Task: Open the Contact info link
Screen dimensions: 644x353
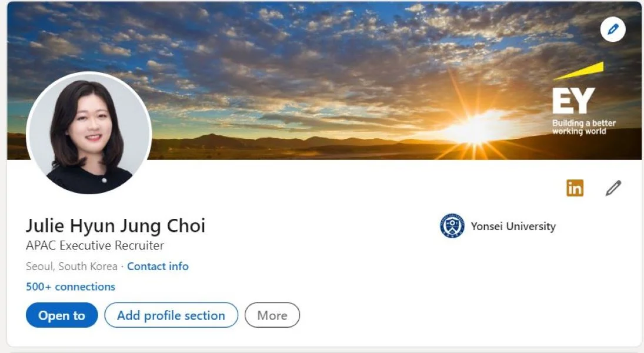Action: tap(158, 267)
